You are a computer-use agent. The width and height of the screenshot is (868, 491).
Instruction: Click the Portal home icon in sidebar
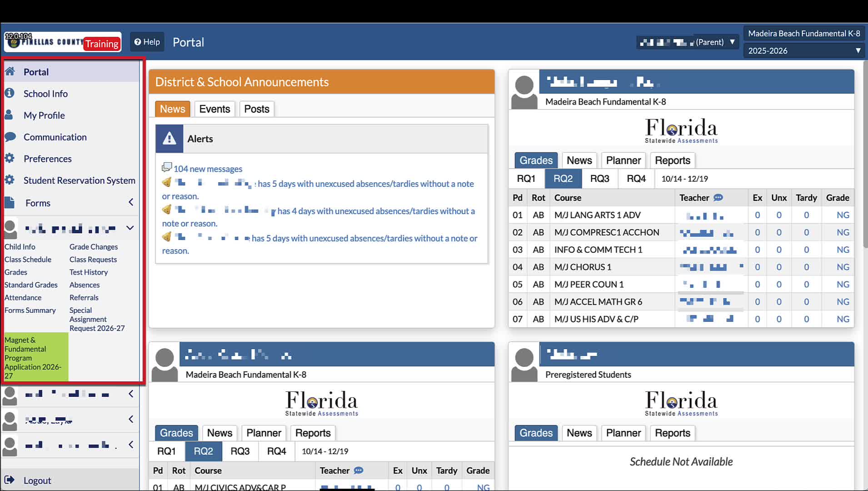[x=10, y=71]
